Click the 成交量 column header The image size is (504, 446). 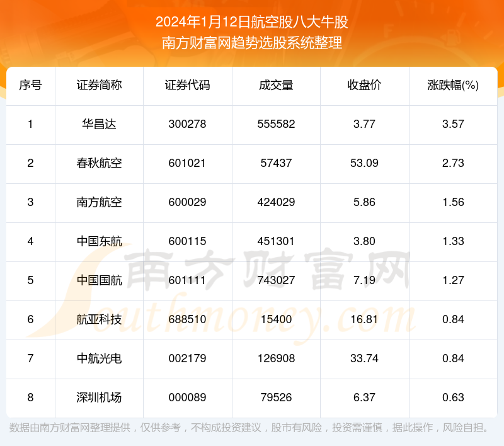click(276, 86)
